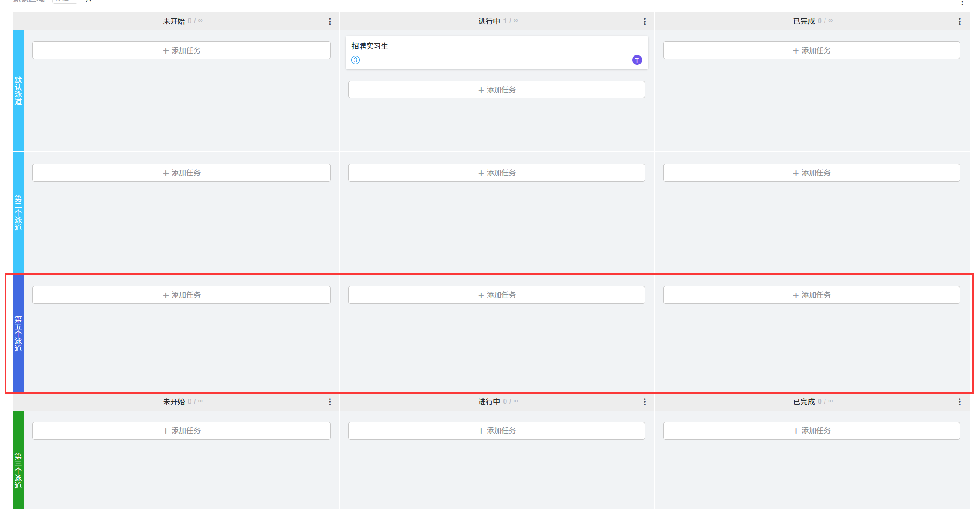Add task to 第三个泳道 进行中 column

click(497, 431)
